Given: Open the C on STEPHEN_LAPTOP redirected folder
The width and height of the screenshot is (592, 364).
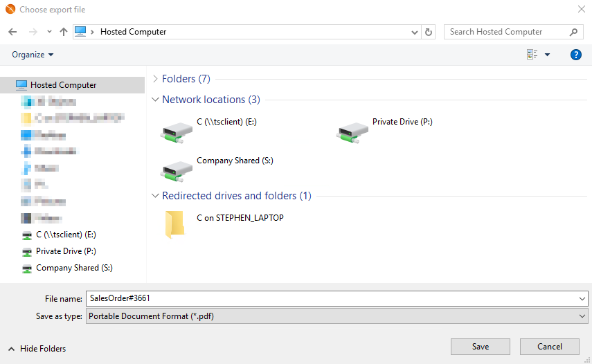Looking at the screenshot, I should [x=174, y=224].
